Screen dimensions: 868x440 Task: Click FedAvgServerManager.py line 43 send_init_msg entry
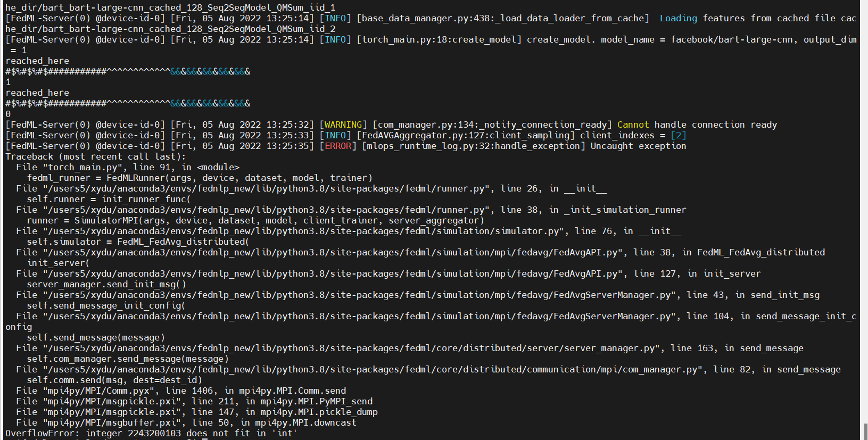click(x=418, y=295)
